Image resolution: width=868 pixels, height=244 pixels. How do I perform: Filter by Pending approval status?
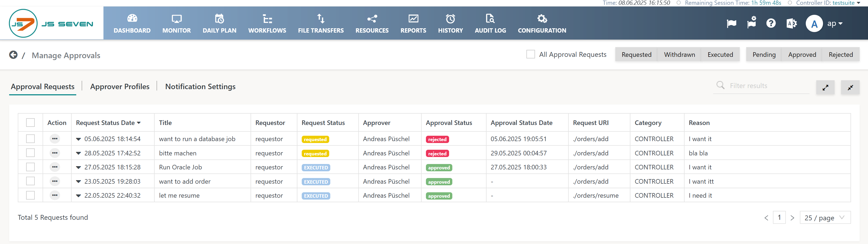tap(763, 55)
